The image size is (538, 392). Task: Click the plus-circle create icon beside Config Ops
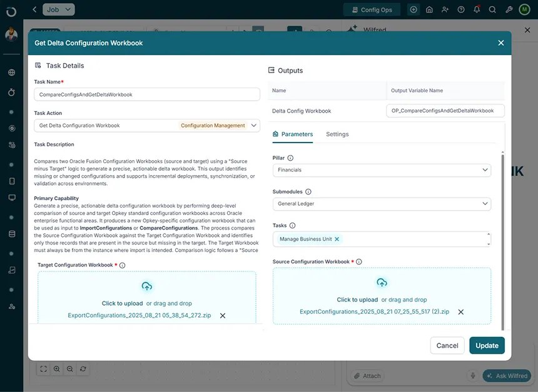coord(413,9)
